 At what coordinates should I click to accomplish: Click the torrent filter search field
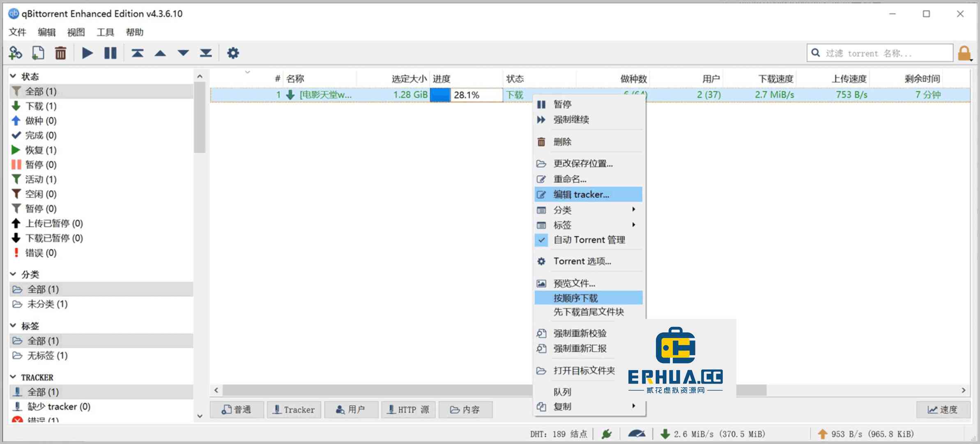click(x=879, y=53)
